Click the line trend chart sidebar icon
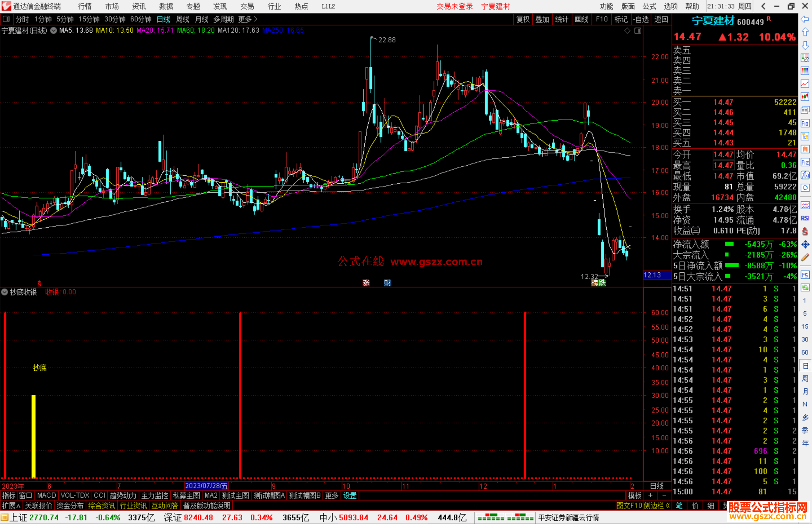This screenshot has width=812, height=524. coord(805,83)
